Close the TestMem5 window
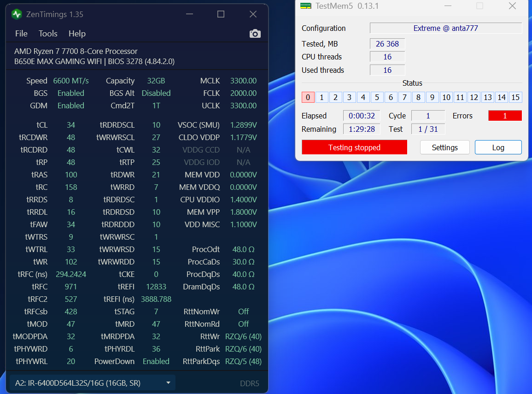The image size is (532, 394). 512,6
